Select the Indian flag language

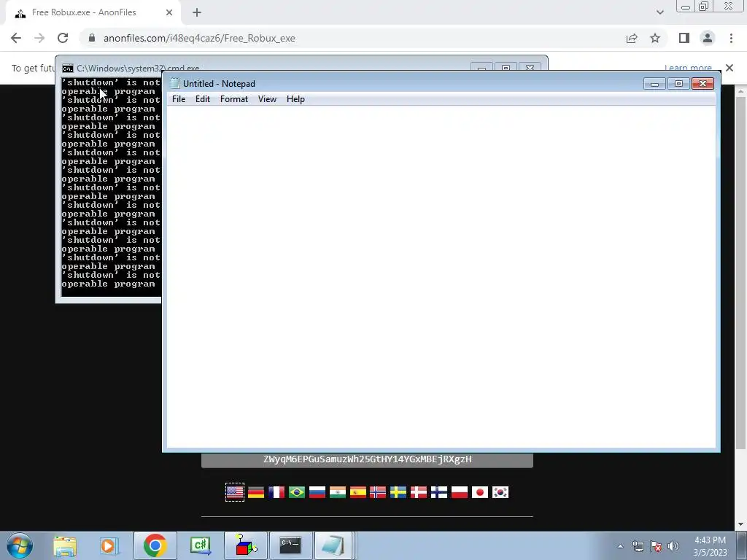pyautogui.click(x=338, y=492)
